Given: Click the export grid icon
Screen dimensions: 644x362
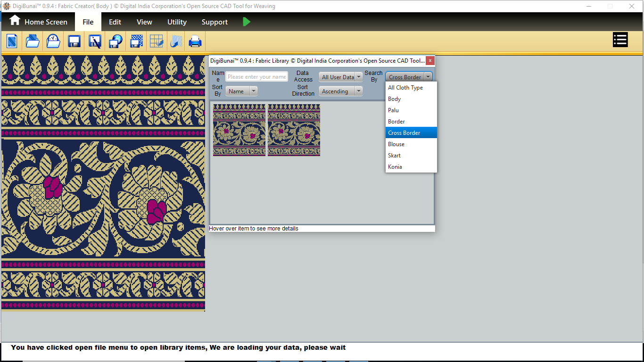Looking at the screenshot, I should pos(157,41).
